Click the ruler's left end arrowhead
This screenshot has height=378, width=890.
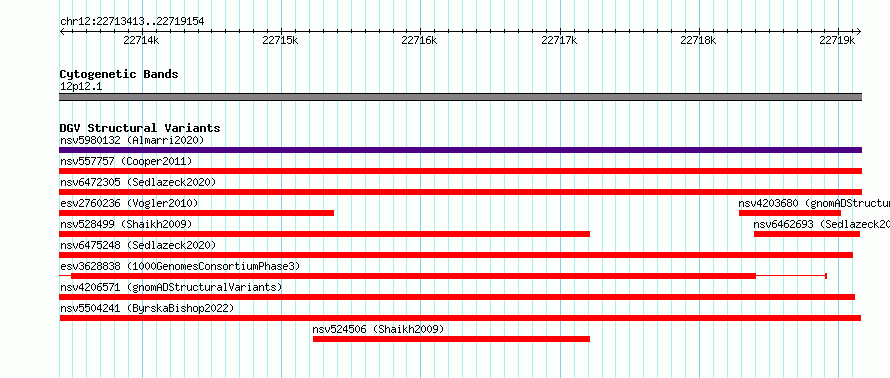[62, 31]
